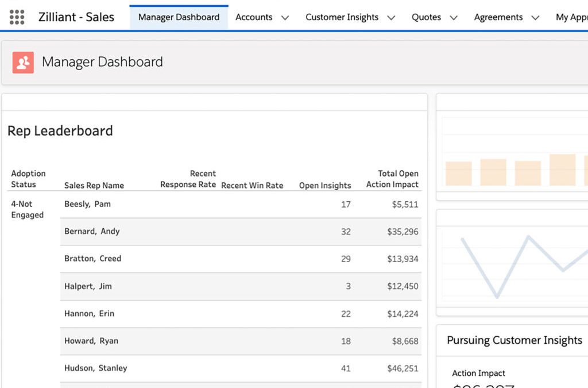The height and width of the screenshot is (388, 588).
Task: Click the Recent Win Rate column header
Action: [x=252, y=185]
